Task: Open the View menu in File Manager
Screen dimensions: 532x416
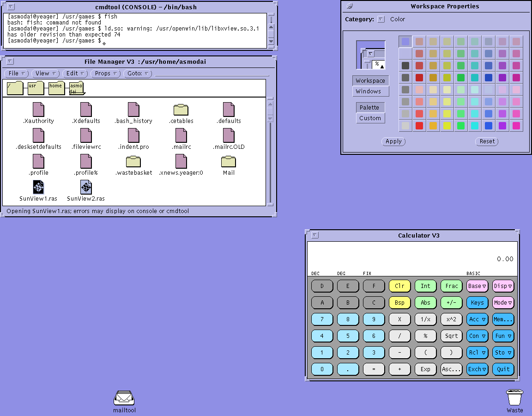Action: pyautogui.click(x=45, y=73)
